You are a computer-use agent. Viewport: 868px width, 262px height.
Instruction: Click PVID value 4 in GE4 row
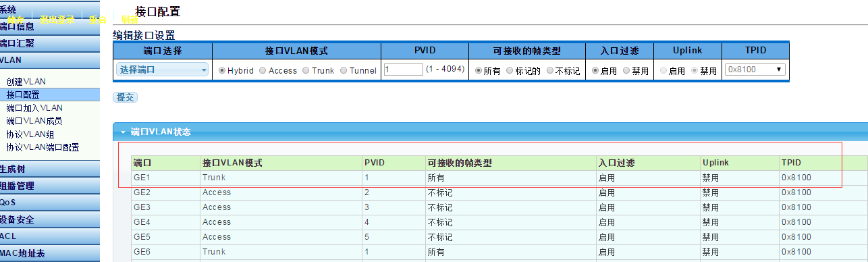[367, 222]
